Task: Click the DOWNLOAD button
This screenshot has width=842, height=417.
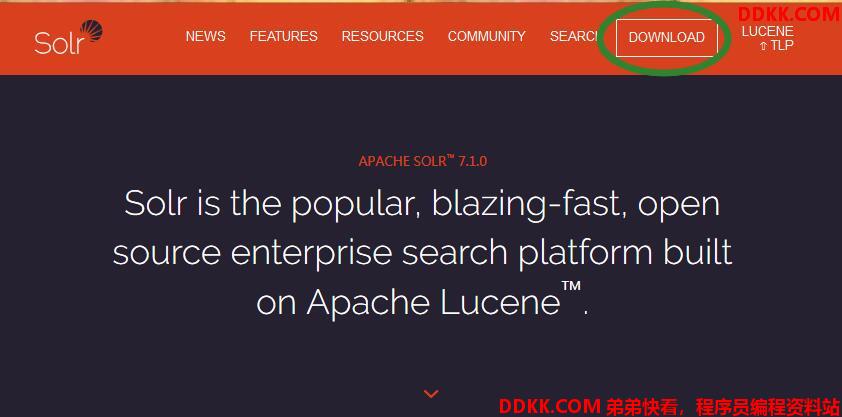Action: point(666,38)
